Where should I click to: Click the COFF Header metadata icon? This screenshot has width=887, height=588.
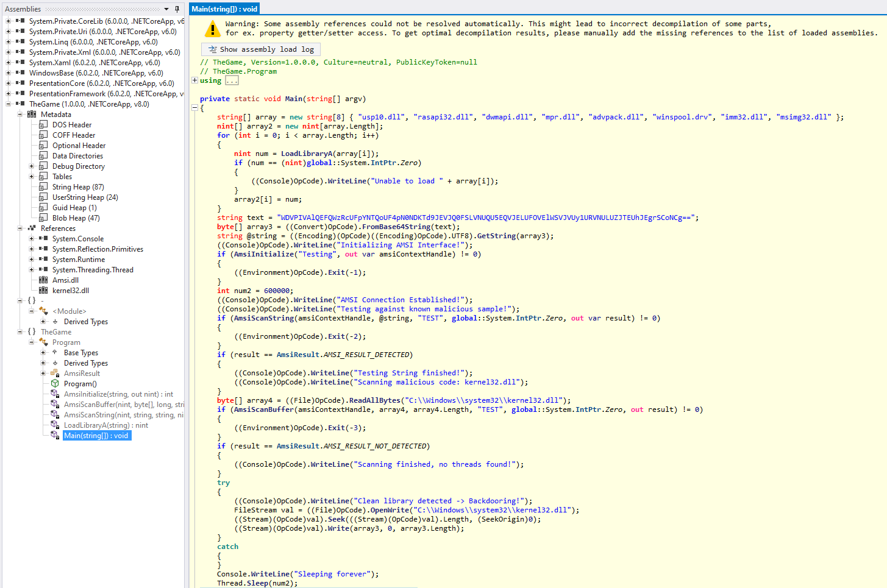pyautogui.click(x=43, y=135)
